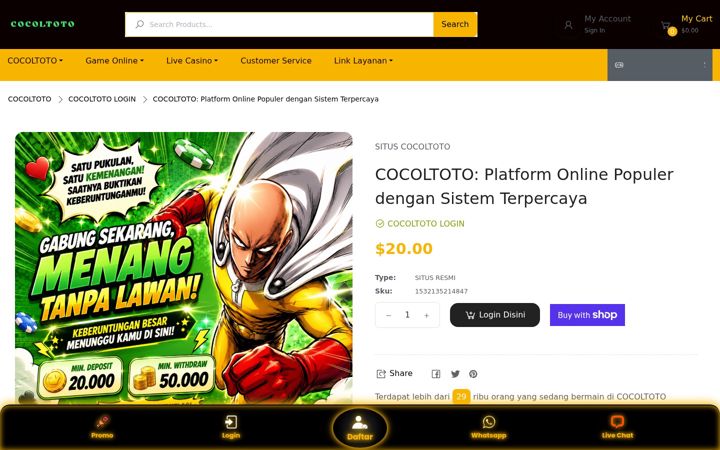Open the My Cart link
The width and height of the screenshot is (720, 450).
coord(697,19)
